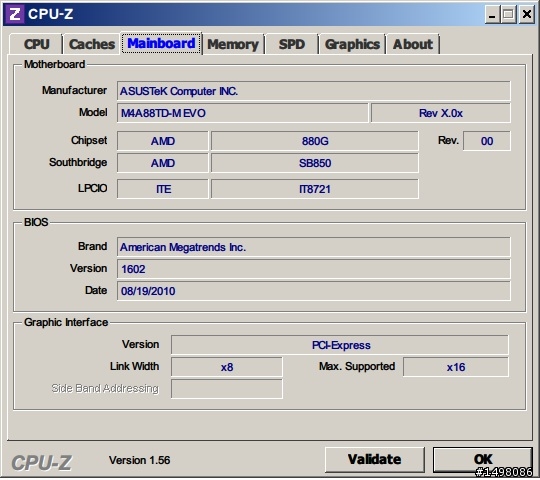The height and width of the screenshot is (480, 540).
Task: Click the greyed Side Band Addressing label
Action: tap(105, 388)
